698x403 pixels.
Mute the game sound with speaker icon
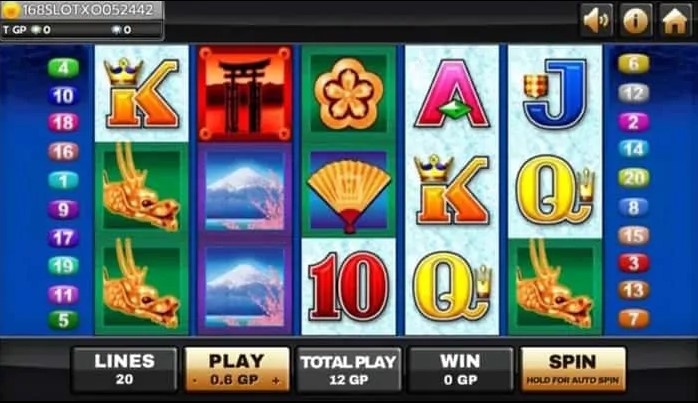(x=597, y=20)
